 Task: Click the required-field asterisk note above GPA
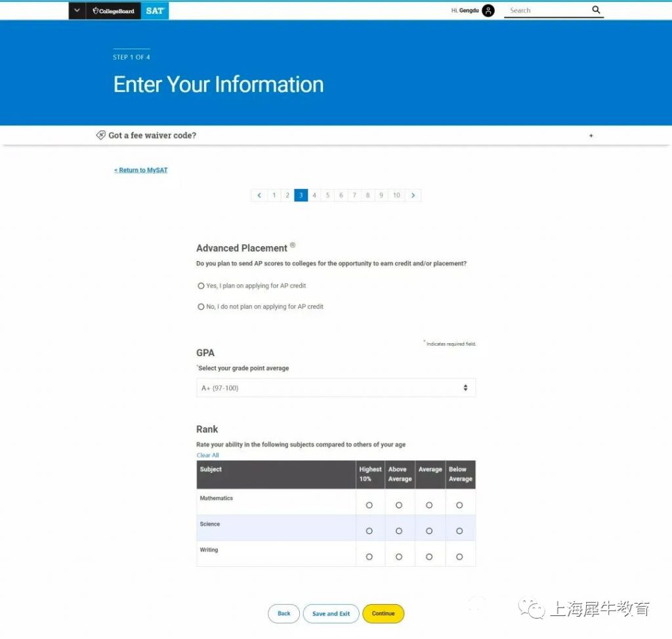click(450, 342)
